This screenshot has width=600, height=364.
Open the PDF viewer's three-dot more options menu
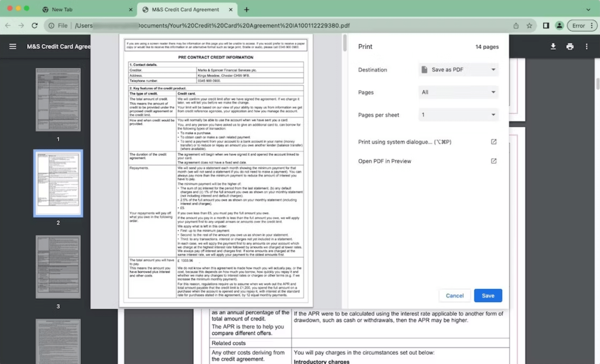(587, 47)
